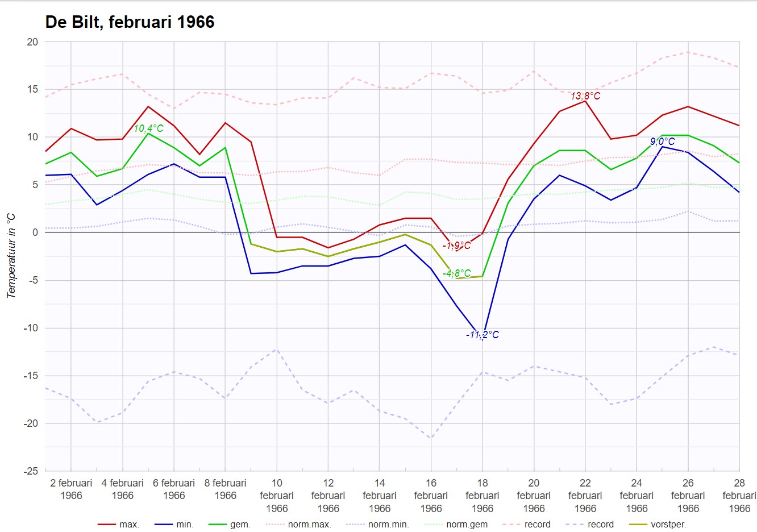This screenshot has height=532, width=757.
Task: Click the 'Temperatuur in °C' axis title
Action: (11, 256)
